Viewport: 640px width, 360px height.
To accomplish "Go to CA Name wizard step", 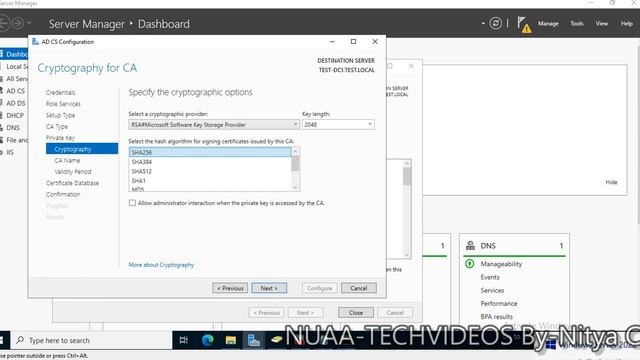I will (x=67, y=160).
